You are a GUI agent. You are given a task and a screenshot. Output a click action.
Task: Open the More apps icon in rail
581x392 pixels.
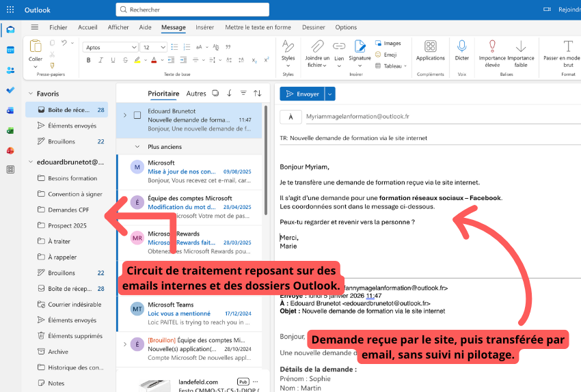[10, 169]
